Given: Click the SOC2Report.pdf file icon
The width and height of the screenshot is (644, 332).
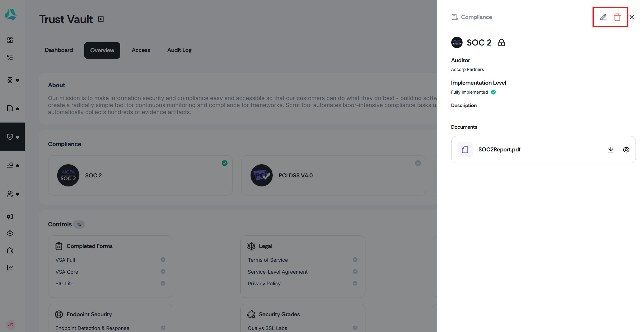Looking at the screenshot, I should tap(465, 150).
